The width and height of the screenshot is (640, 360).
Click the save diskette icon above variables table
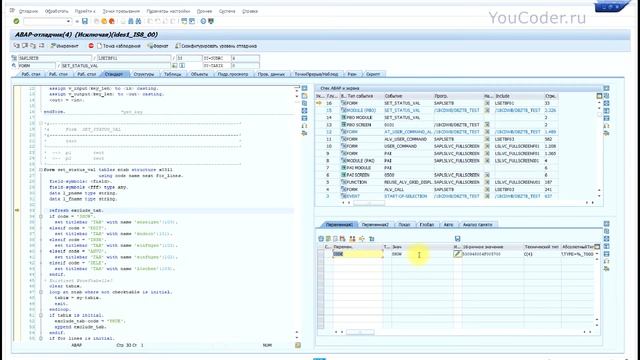coord(457,238)
